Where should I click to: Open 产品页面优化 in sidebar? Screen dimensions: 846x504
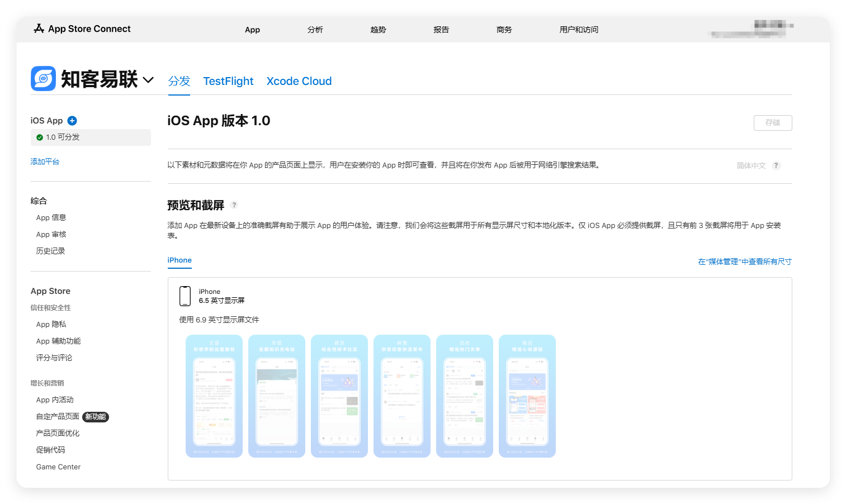point(58,434)
